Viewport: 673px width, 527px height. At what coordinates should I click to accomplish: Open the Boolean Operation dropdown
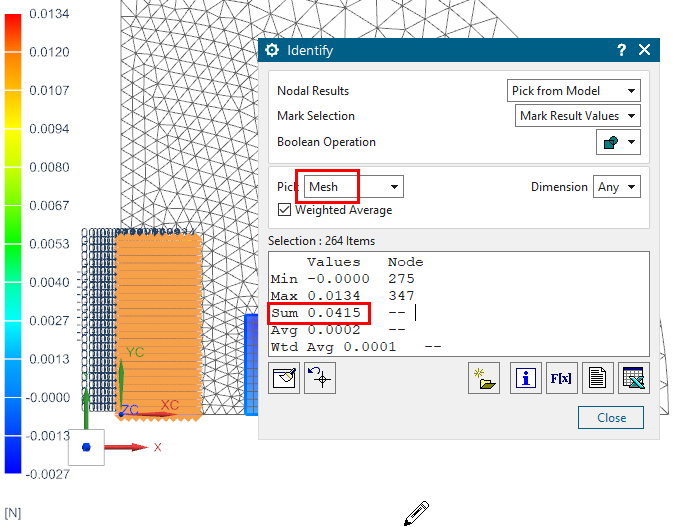(x=618, y=142)
